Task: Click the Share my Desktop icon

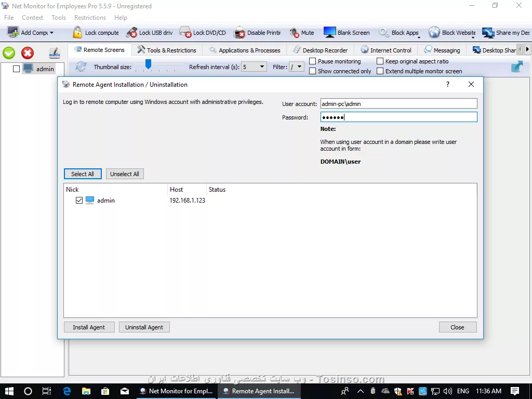Action: tap(488, 33)
